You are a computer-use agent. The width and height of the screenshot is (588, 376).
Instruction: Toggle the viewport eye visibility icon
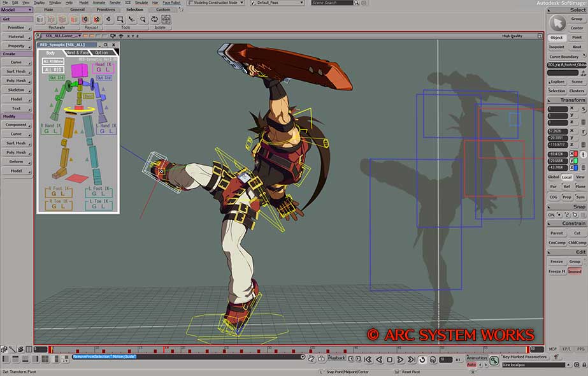[121, 36]
